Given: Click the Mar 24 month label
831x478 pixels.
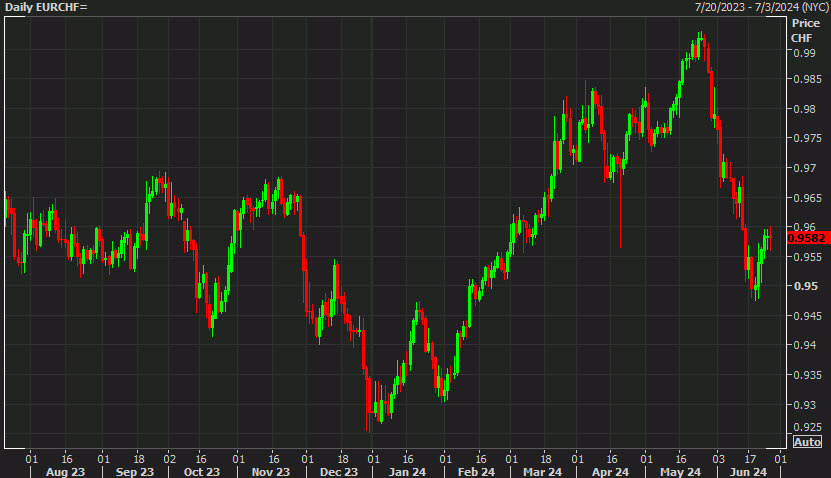Looking at the screenshot, I should tap(542, 472).
